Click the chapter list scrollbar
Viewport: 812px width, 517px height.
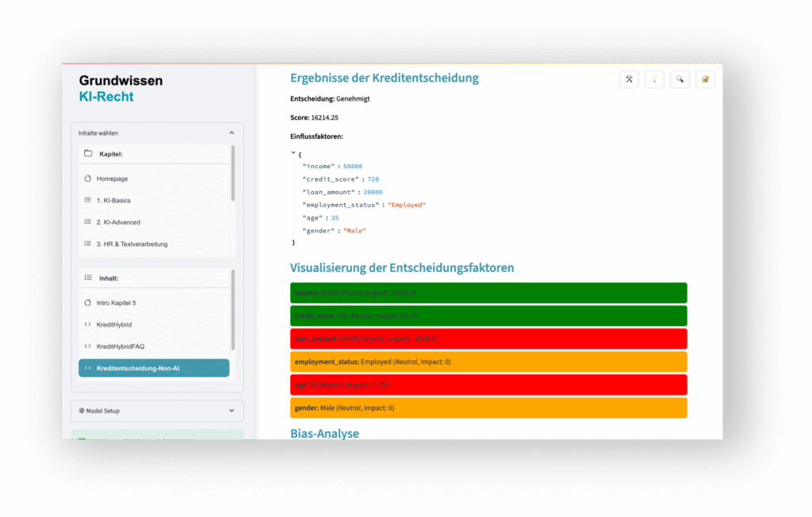[233, 173]
